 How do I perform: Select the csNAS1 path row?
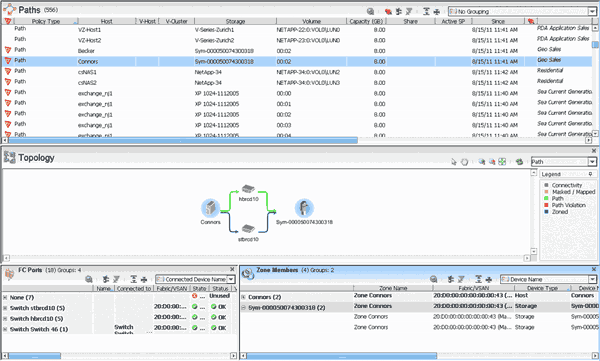coord(297,72)
